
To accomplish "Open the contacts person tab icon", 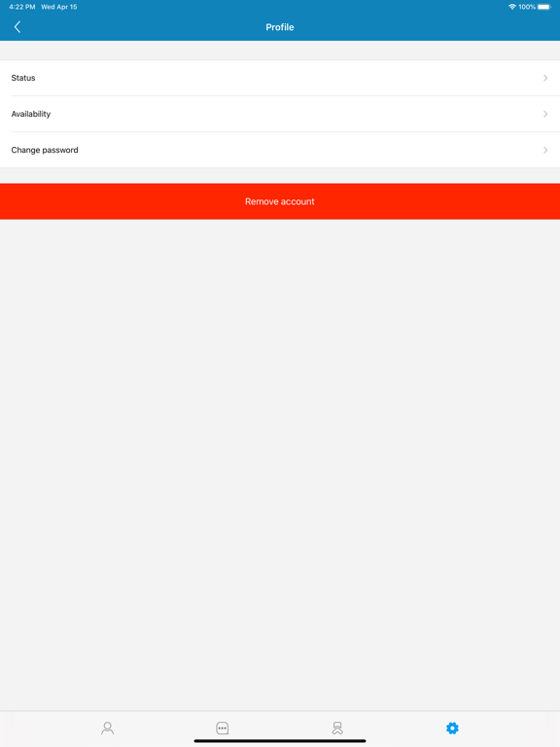I will (x=108, y=728).
